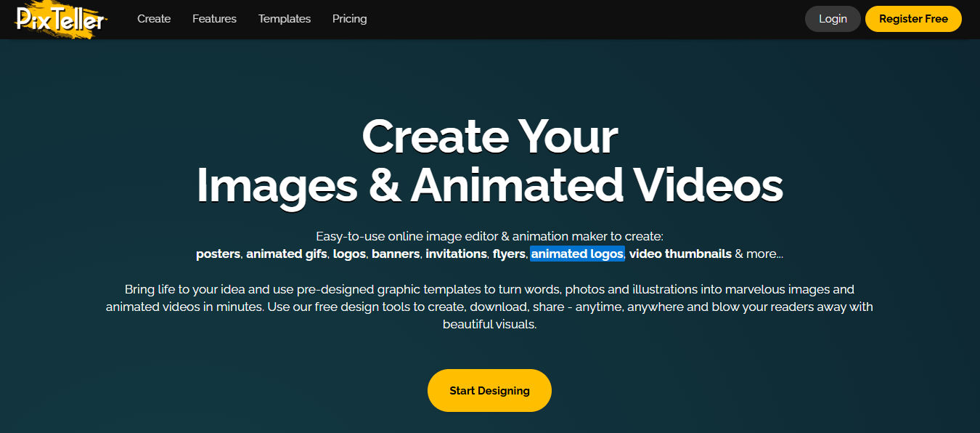The width and height of the screenshot is (980, 433).
Task: Click the "Images & Animated Videos" heading
Action: 490,185
